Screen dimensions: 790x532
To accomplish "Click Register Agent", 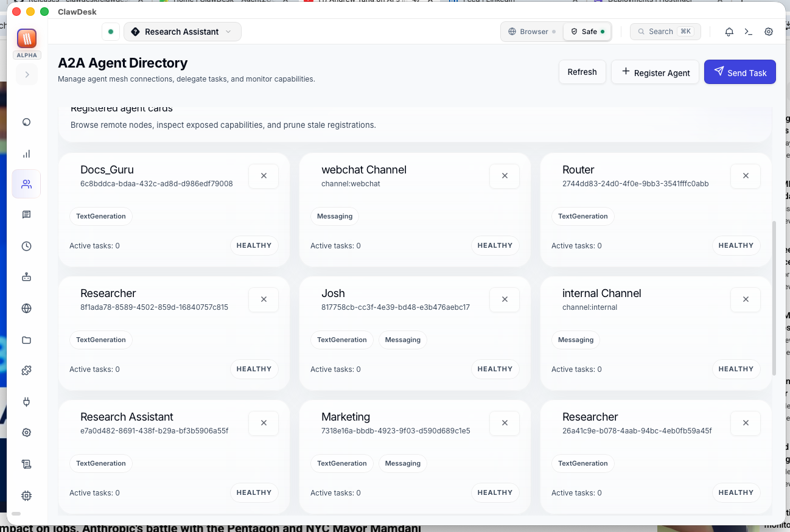I will point(655,72).
